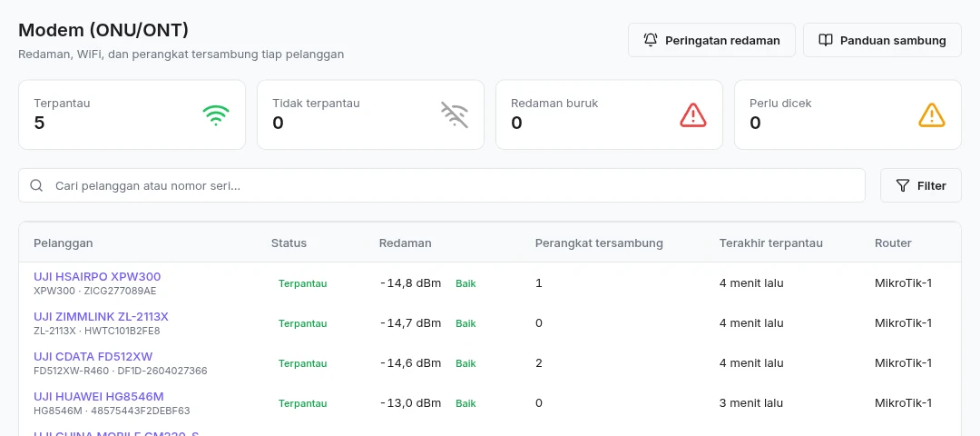Click serial text ZL-2113X · HWTC101B2FE8
Screen dimensions: 980x436
coord(97,331)
